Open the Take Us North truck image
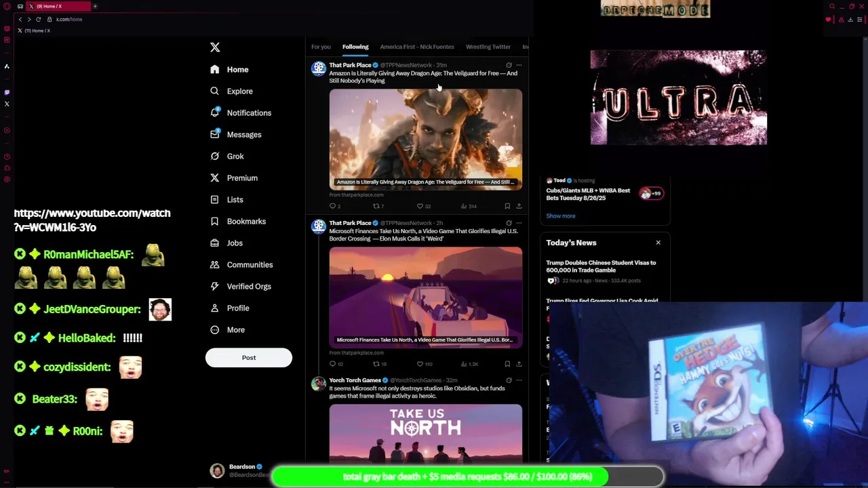Image resolution: width=868 pixels, height=488 pixels. tap(426, 297)
